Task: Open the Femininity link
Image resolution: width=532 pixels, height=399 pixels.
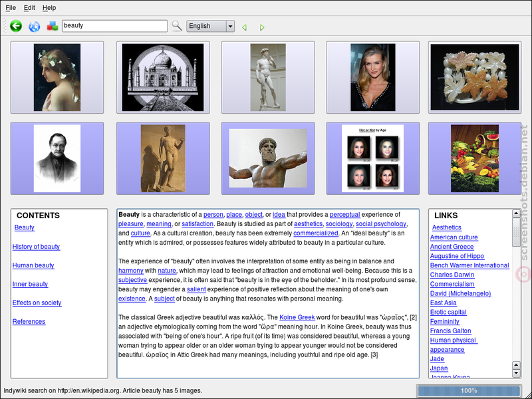Action: point(445,321)
